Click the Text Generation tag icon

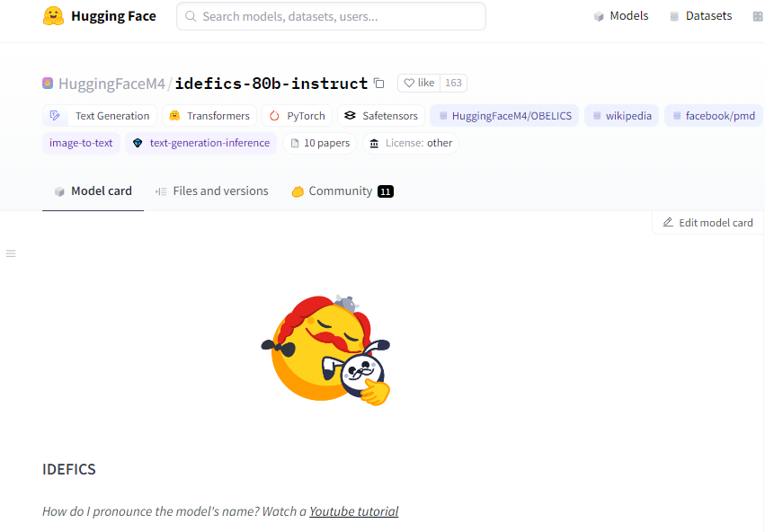pyautogui.click(x=55, y=116)
